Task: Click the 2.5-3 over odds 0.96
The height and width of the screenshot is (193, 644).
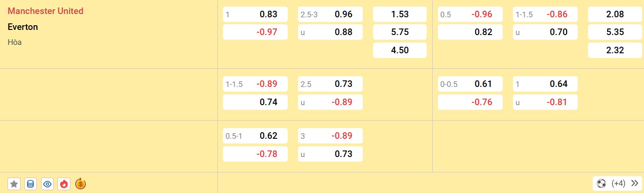Action: point(330,14)
